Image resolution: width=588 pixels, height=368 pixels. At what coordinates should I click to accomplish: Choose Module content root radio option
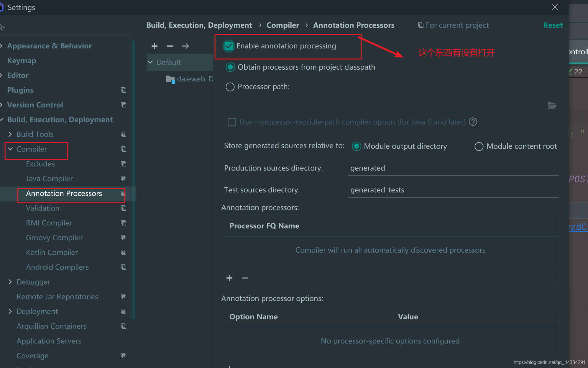coord(479,146)
